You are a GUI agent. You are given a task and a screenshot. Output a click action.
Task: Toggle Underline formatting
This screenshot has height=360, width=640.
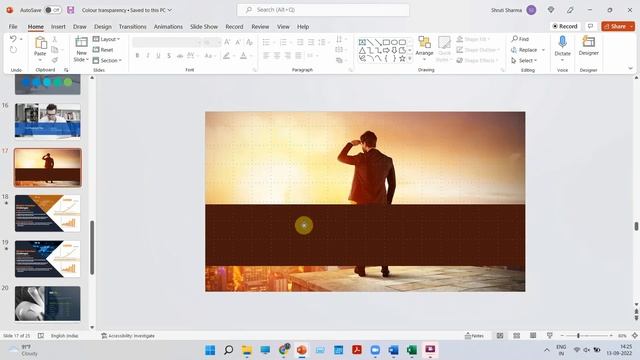coord(158,56)
